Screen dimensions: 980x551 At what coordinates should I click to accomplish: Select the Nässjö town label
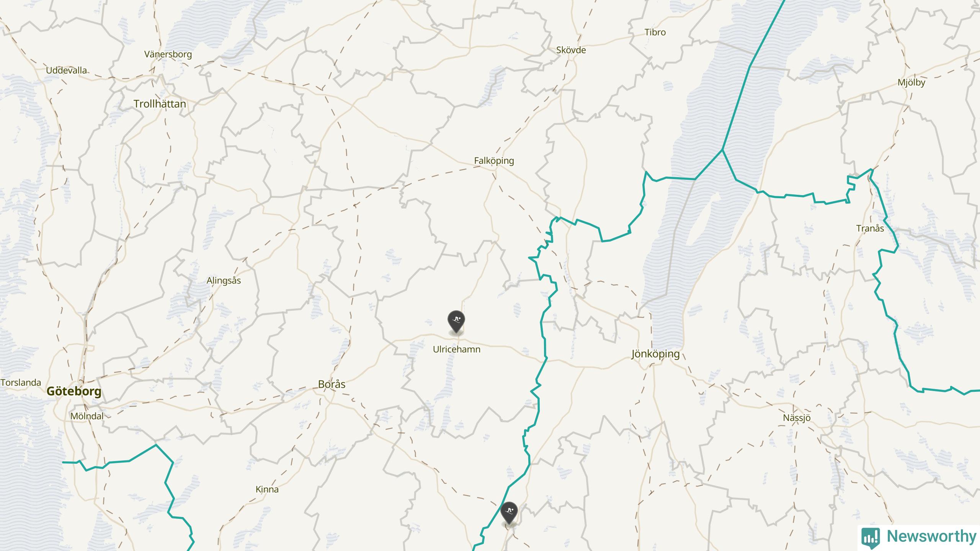click(x=797, y=418)
